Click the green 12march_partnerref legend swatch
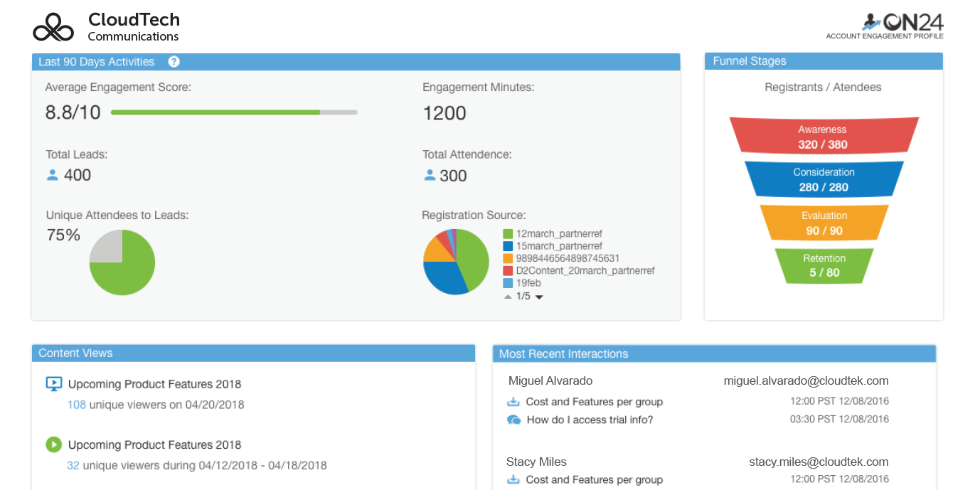The height and width of the screenshot is (490, 980). (508, 234)
